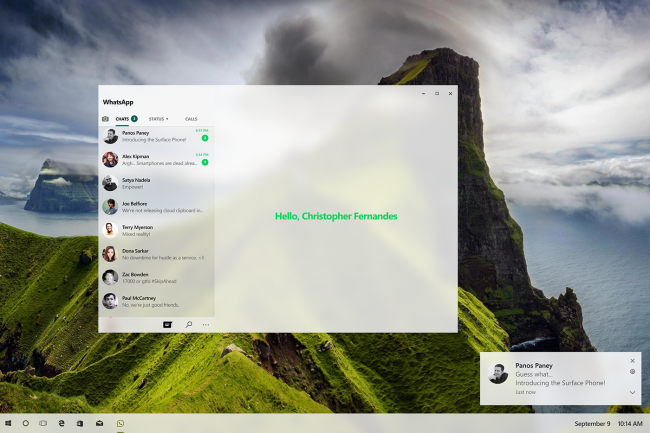
Task: Click the unread count badge on Chats tab
Action: 134,119
